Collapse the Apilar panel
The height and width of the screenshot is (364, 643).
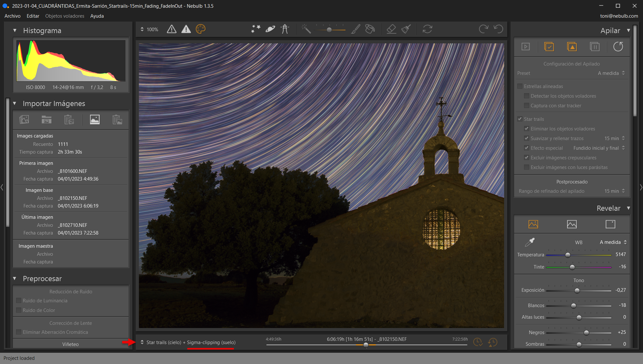click(x=629, y=31)
